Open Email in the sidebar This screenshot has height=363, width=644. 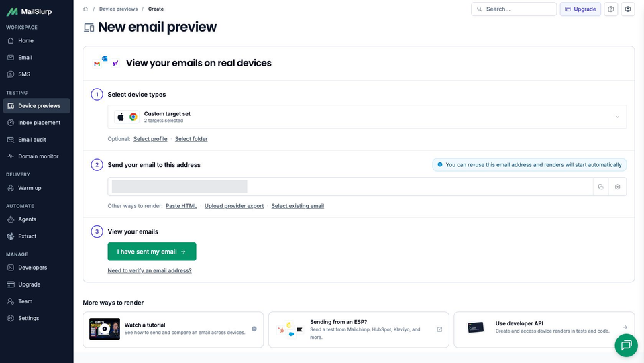36,58
